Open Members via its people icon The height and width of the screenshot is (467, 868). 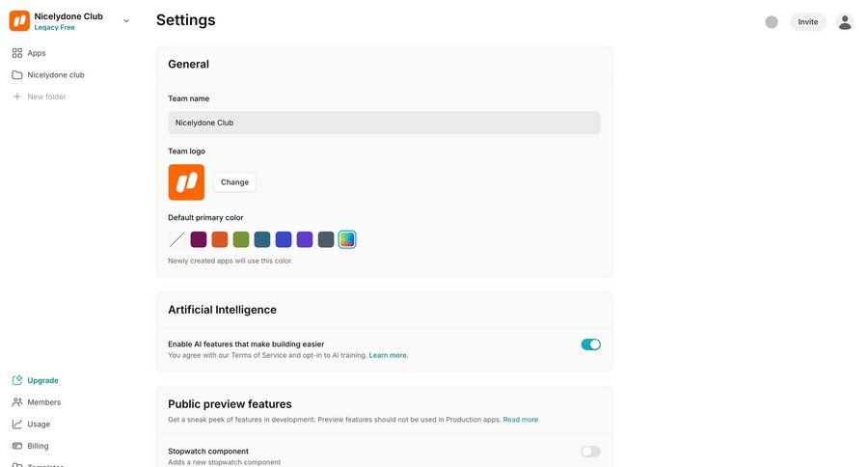point(17,402)
